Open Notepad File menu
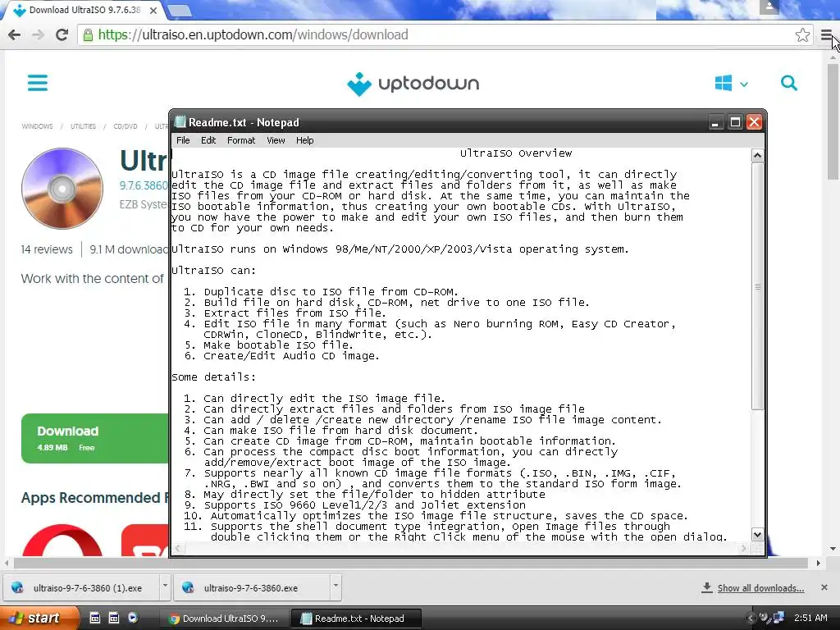The image size is (840, 630). point(183,140)
